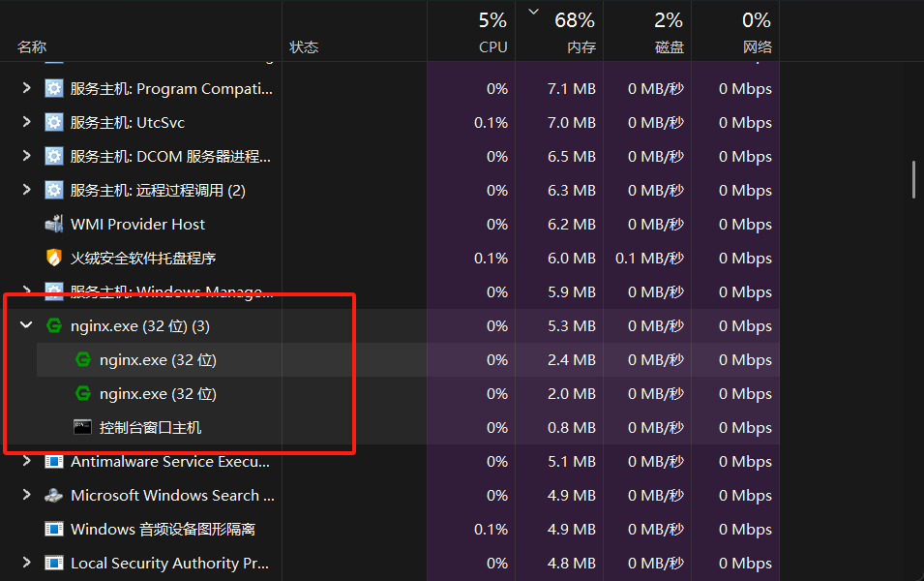Click the gear icon beside 服务主机: DCOM 服务器进程
Image resolution: width=924 pixels, height=581 pixels.
pos(53,156)
